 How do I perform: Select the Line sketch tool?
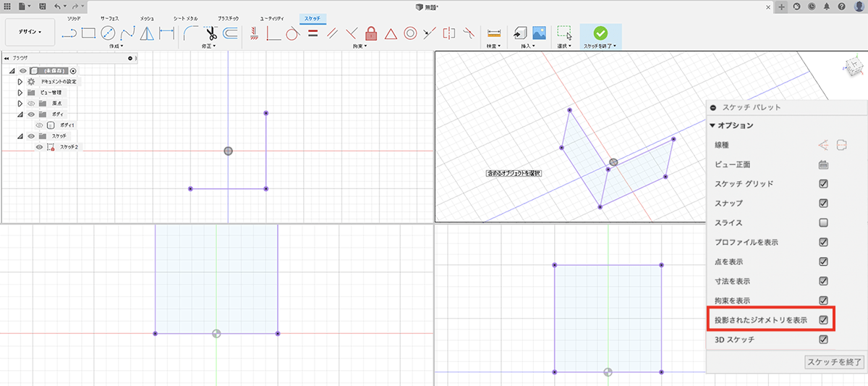tap(69, 33)
